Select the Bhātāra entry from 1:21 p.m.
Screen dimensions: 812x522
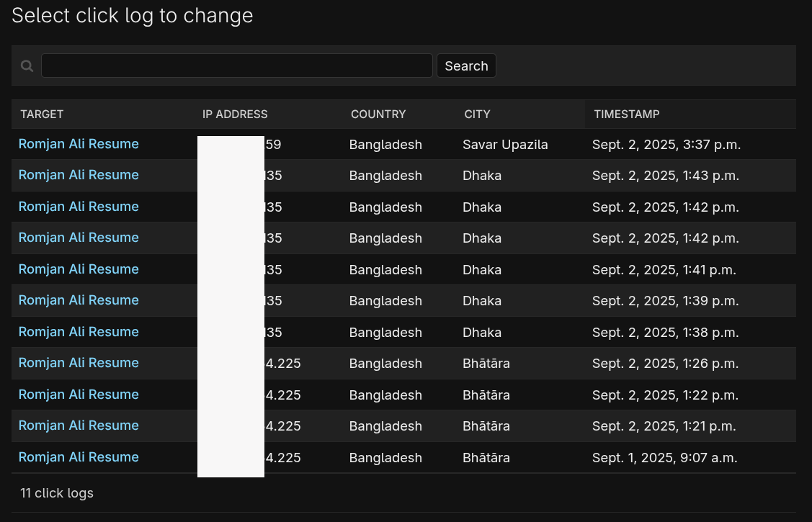click(79, 426)
